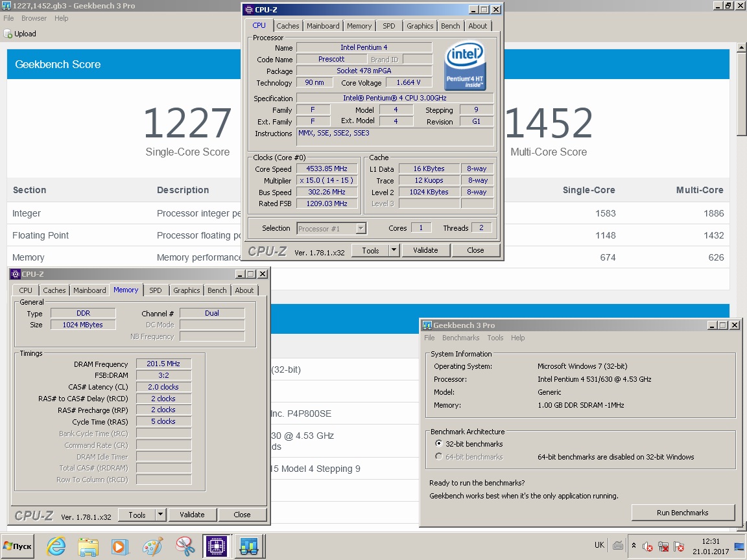This screenshot has width=747, height=560.
Task: Open Browser menu in main Geekbench window
Action: coord(34,18)
